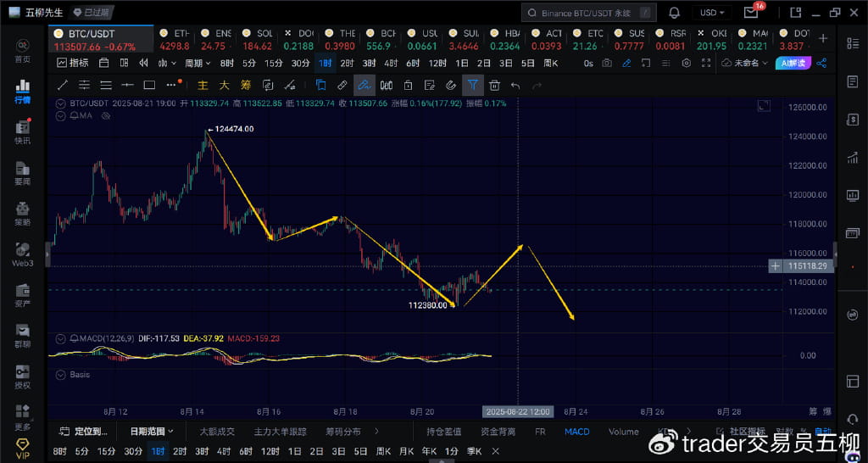Open 资产 assets in left sidebar
This screenshot has width=868, height=463.
23,296
